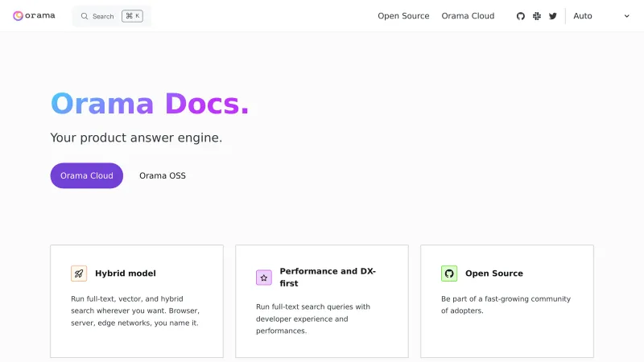The width and height of the screenshot is (644, 362).
Task: Focus the Search input box
Action: click(103, 16)
